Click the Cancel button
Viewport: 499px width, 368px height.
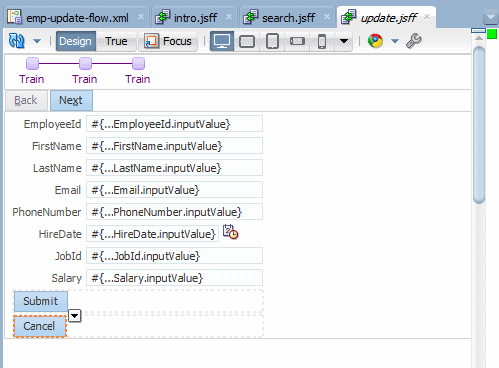pos(40,326)
